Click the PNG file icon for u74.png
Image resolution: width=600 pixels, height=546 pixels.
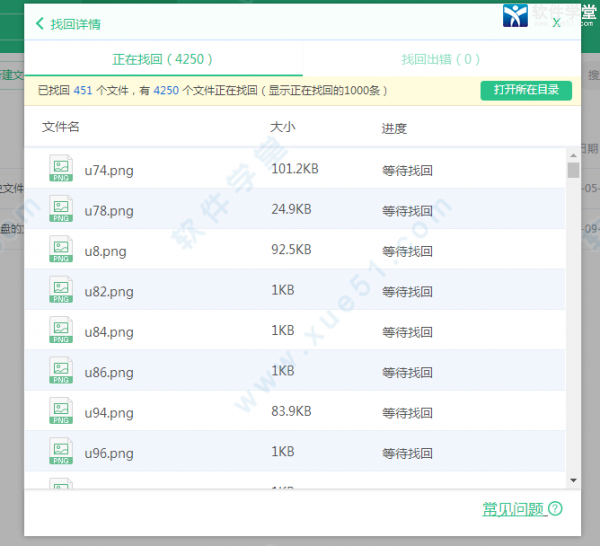point(62,169)
